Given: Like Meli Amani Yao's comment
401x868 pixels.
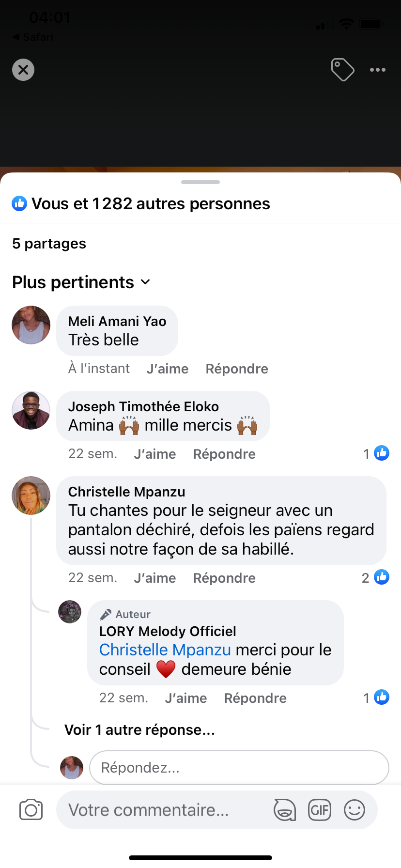Looking at the screenshot, I should click(168, 369).
